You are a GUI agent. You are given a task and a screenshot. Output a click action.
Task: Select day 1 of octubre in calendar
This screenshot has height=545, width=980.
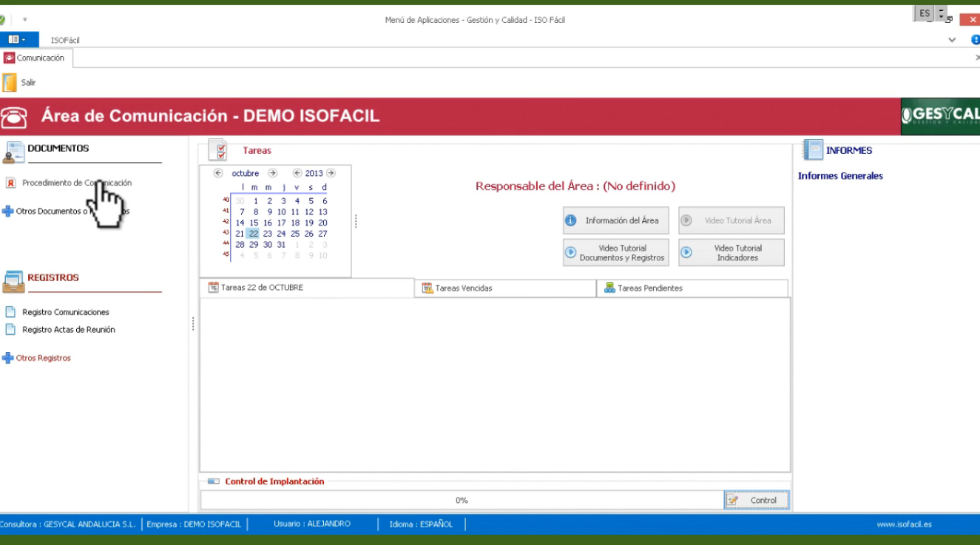pyautogui.click(x=256, y=200)
